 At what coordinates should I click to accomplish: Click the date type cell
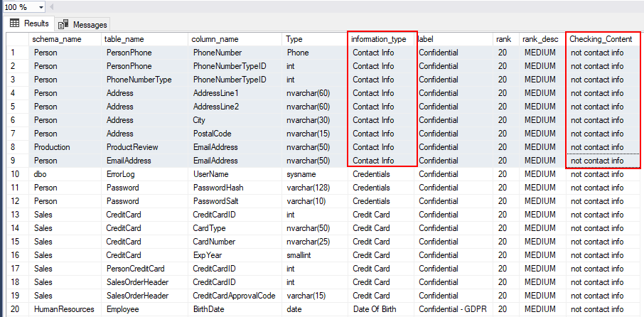[315, 309]
